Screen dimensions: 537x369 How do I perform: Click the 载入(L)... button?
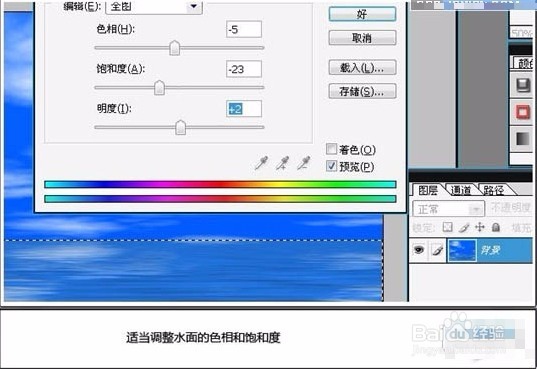tap(362, 67)
